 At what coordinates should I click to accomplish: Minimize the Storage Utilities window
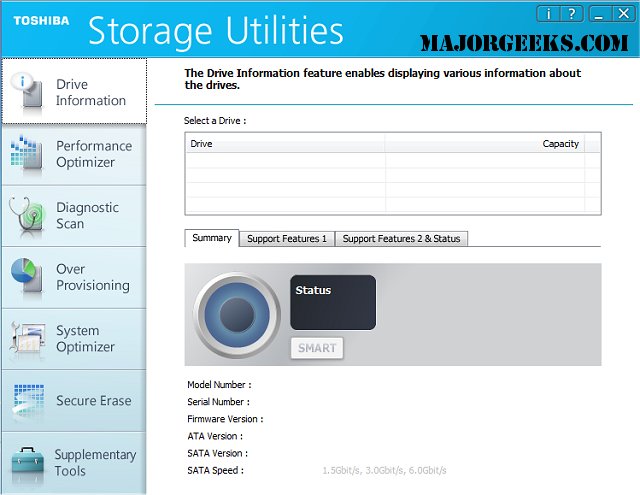pyautogui.click(x=599, y=14)
